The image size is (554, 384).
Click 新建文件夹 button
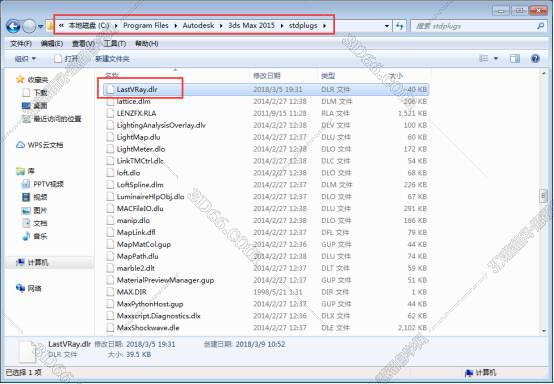pyautogui.click(x=112, y=59)
